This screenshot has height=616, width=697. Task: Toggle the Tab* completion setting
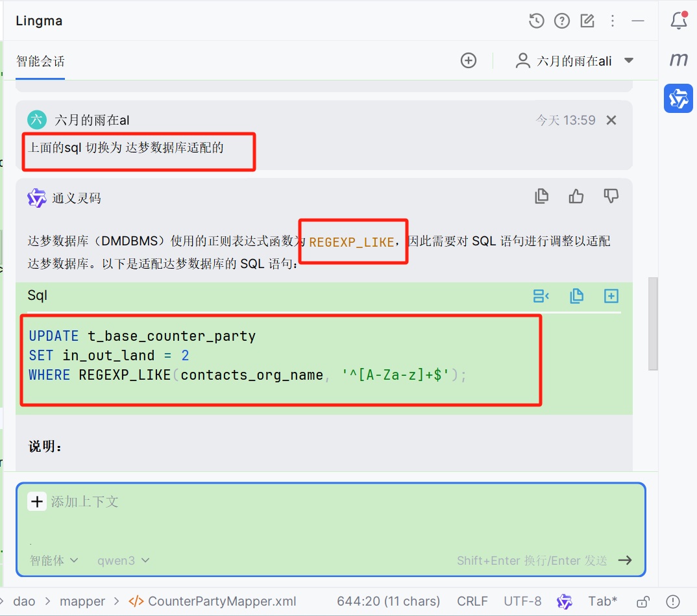[x=602, y=601]
